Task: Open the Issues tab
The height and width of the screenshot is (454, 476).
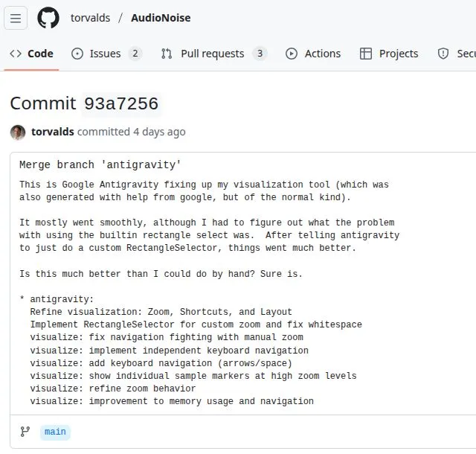Action: click(x=105, y=54)
